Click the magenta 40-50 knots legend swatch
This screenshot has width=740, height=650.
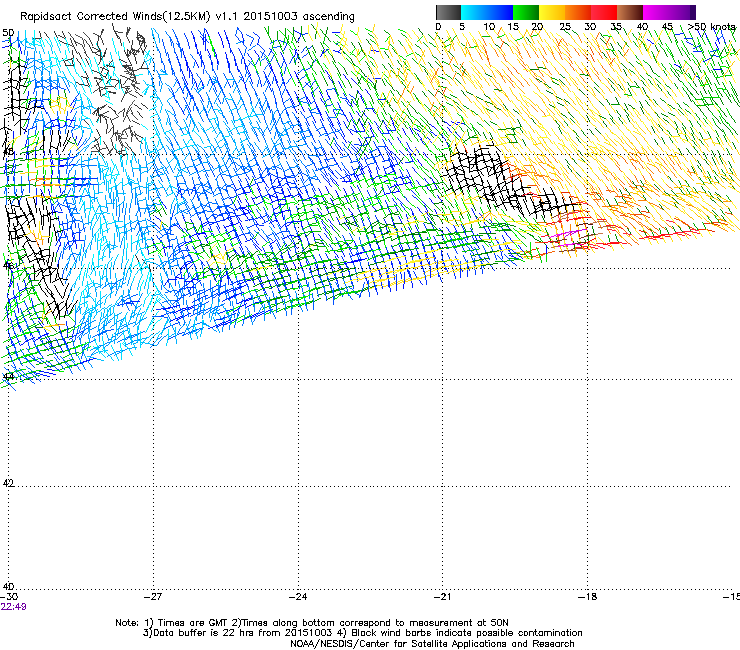669,12
